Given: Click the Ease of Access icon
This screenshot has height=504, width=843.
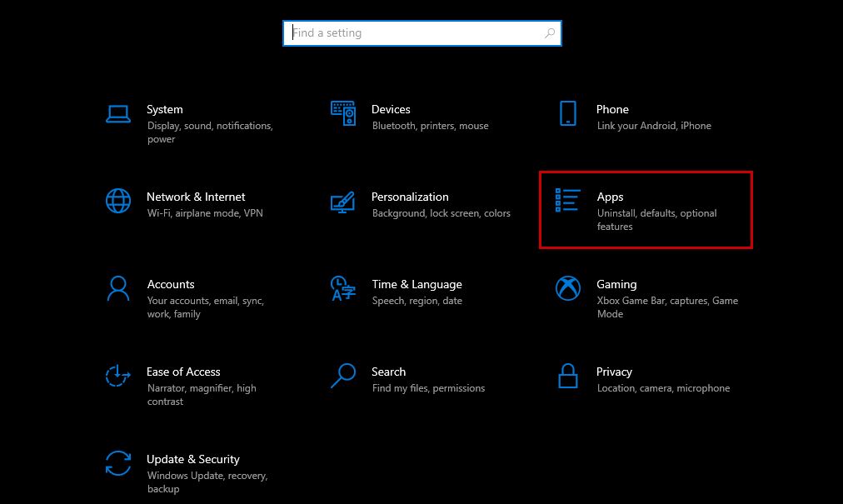Looking at the screenshot, I should tap(117, 376).
